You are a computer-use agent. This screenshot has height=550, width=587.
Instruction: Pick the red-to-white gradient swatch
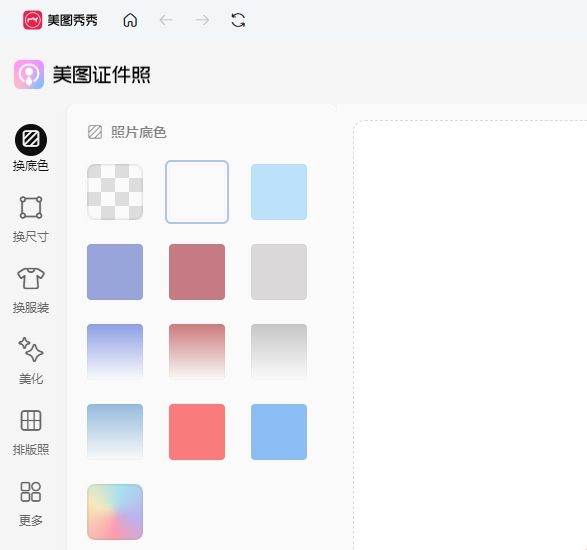tap(197, 352)
